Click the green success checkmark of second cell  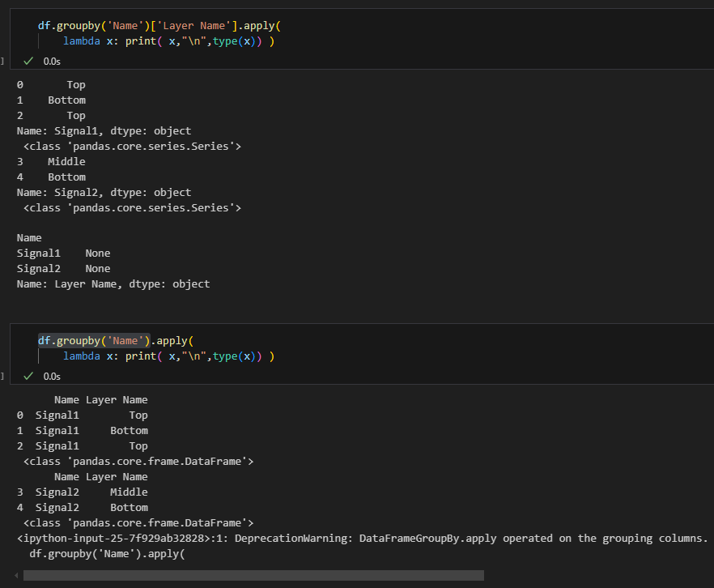pyautogui.click(x=28, y=377)
